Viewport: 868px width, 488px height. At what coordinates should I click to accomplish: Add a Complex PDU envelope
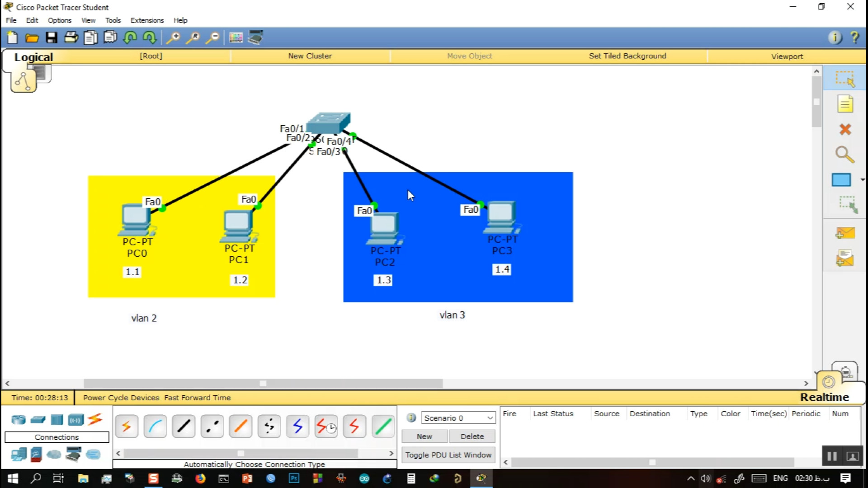click(x=845, y=258)
